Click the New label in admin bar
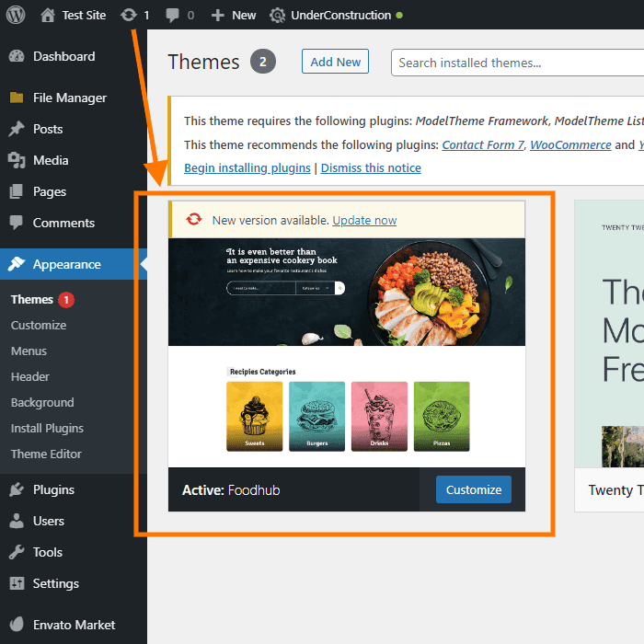 point(244,16)
